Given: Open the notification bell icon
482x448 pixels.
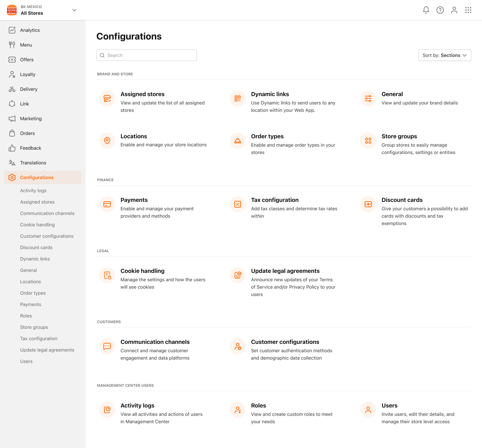Looking at the screenshot, I should tap(426, 10).
